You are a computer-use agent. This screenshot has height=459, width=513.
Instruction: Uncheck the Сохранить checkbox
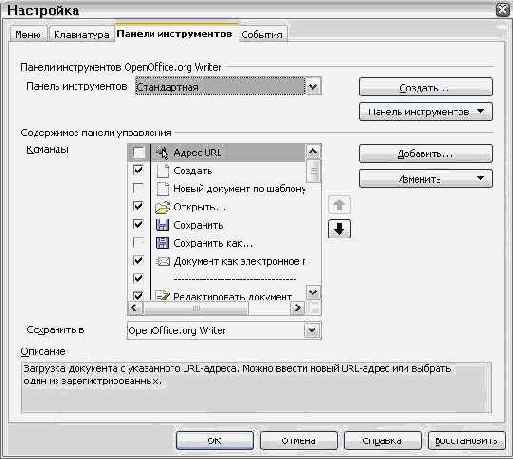[138, 225]
